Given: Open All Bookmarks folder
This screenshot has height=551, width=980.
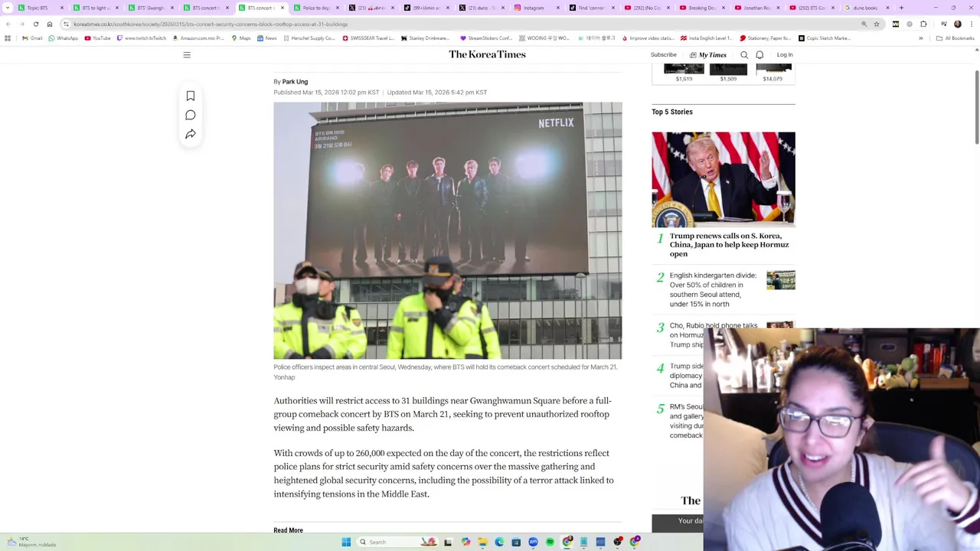Looking at the screenshot, I should coord(955,38).
